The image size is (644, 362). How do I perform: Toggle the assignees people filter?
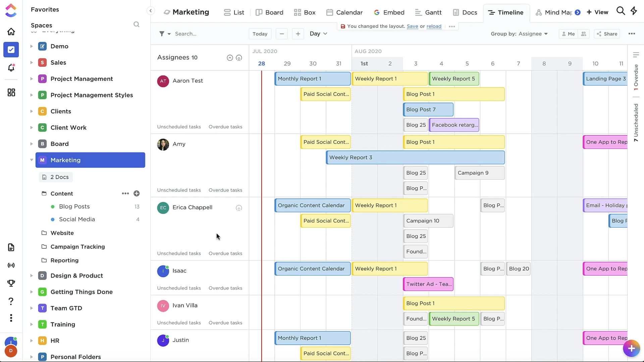coord(584,34)
